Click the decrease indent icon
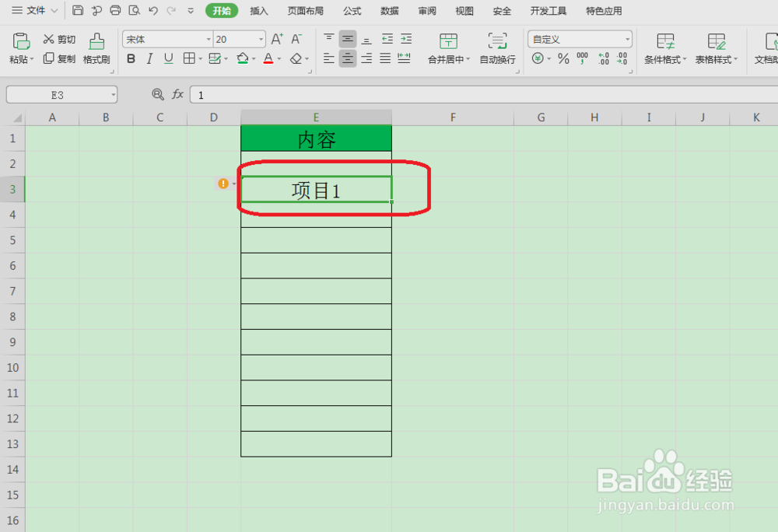Screen dimensions: 778x532 tap(387, 39)
